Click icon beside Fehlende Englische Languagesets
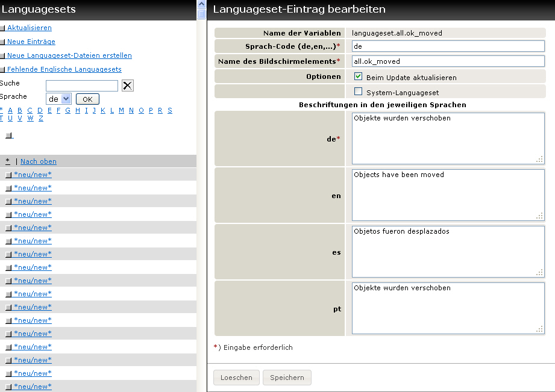 coord(3,70)
